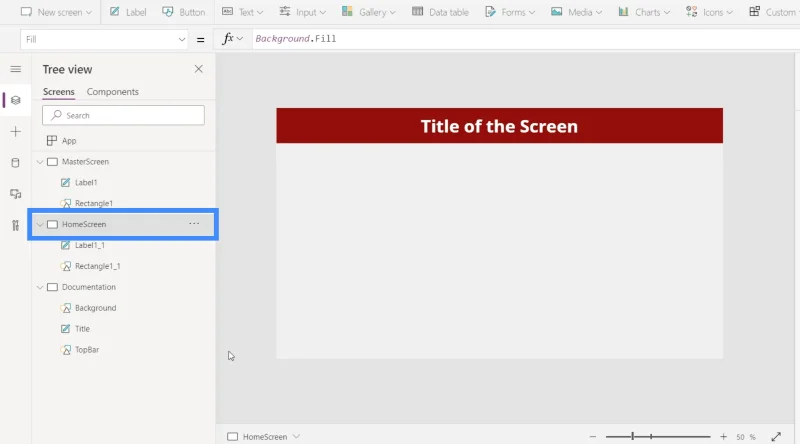Zoom out with the minus button
The image size is (800, 444).
coord(592,437)
